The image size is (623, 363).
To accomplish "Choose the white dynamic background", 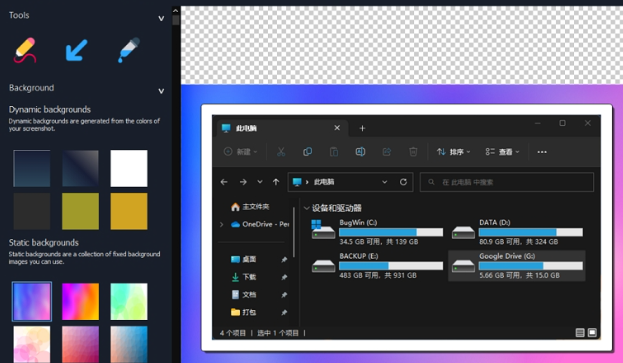I will point(129,168).
